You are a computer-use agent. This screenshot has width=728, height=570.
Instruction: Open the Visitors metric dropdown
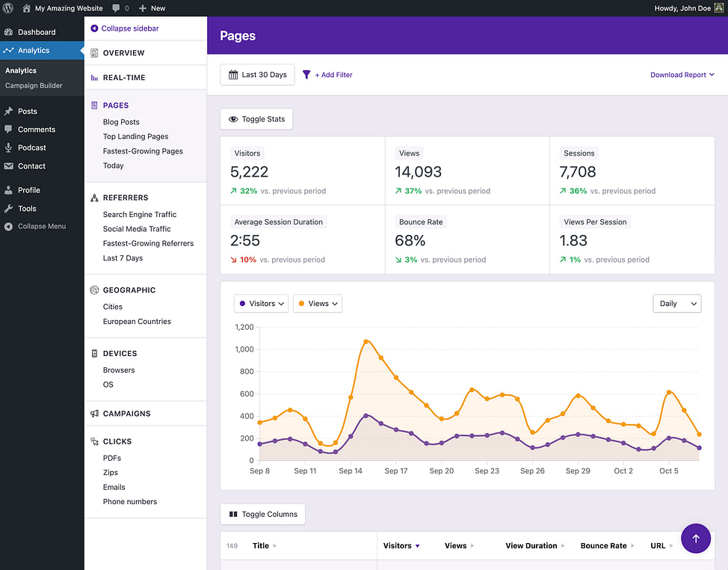coord(261,304)
